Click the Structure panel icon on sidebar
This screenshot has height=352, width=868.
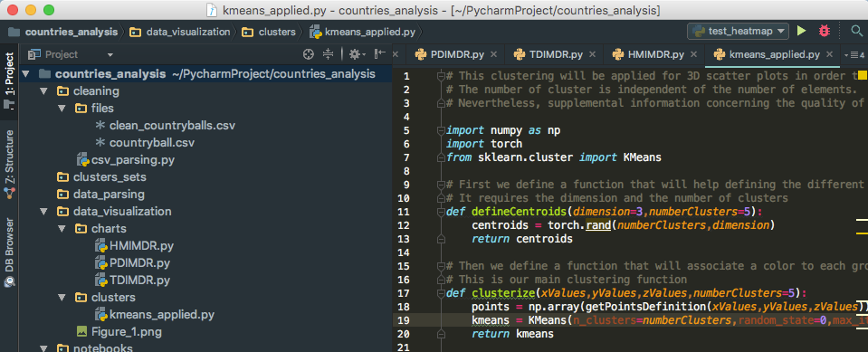click(9, 193)
